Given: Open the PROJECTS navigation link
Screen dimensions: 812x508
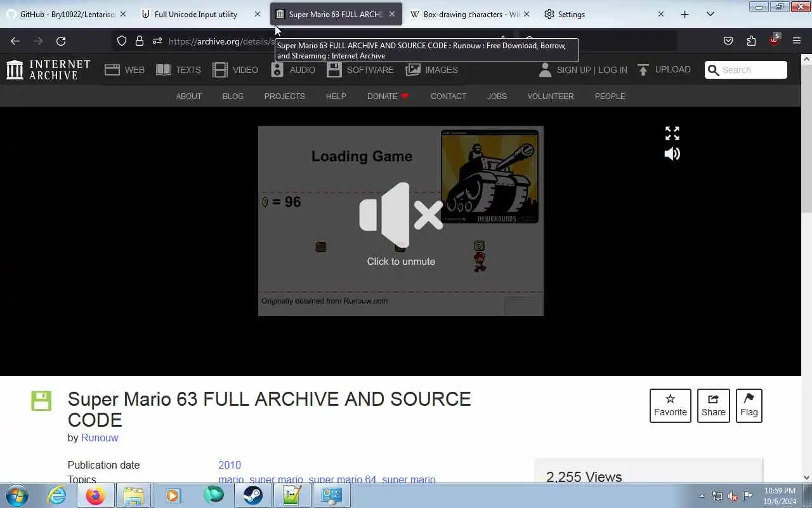Looking at the screenshot, I should 284,96.
